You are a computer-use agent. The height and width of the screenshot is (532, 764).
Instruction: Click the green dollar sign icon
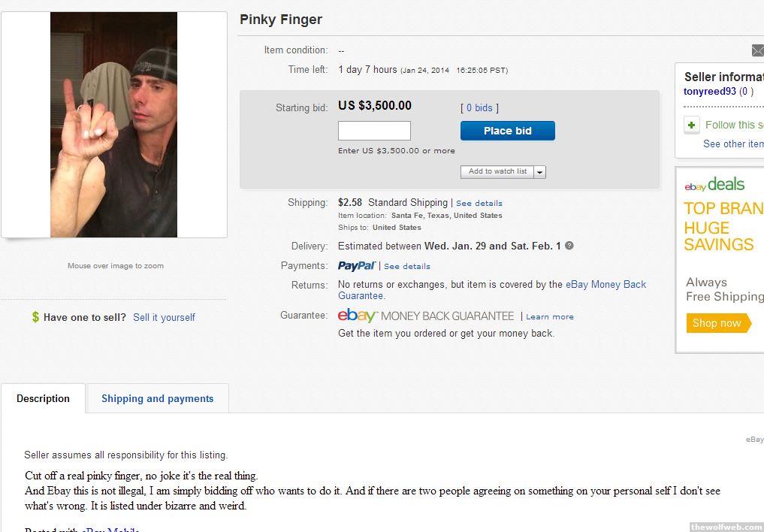[35, 317]
